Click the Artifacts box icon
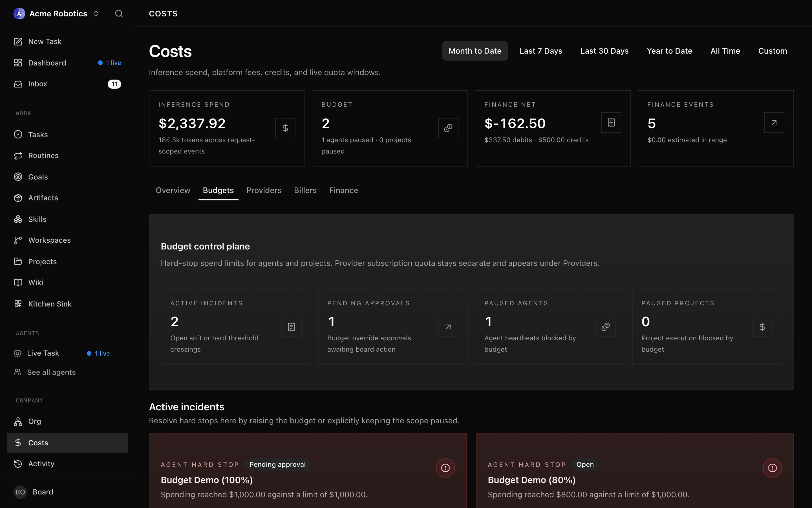The height and width of the screenshot is (508, 812). click(x=18, y=198)
